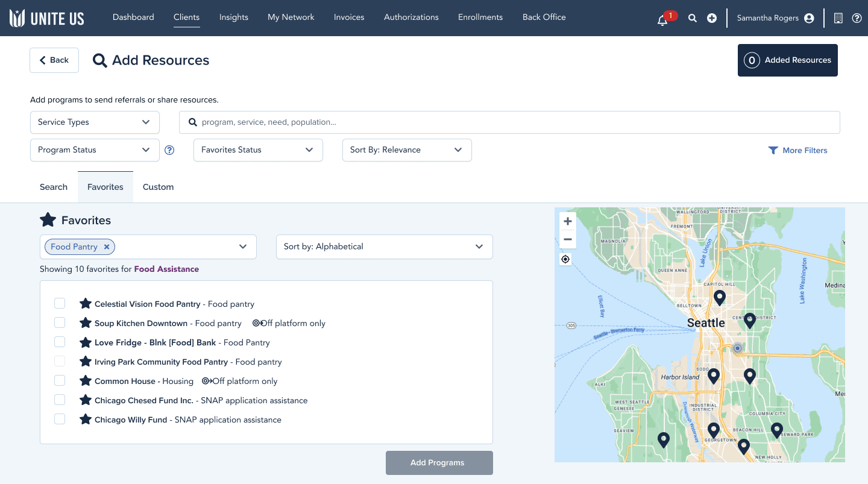Click Food Assistance link

166,269
